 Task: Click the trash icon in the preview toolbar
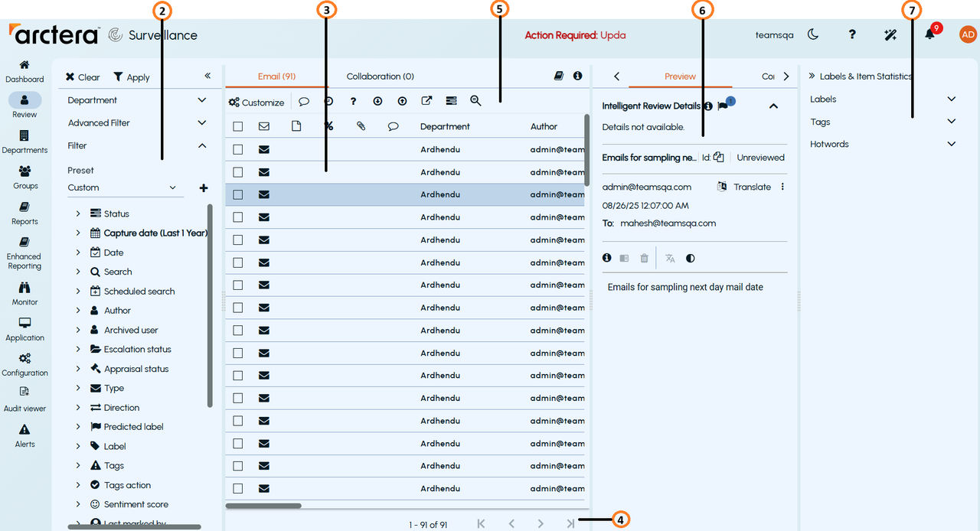tap(644, 259)
